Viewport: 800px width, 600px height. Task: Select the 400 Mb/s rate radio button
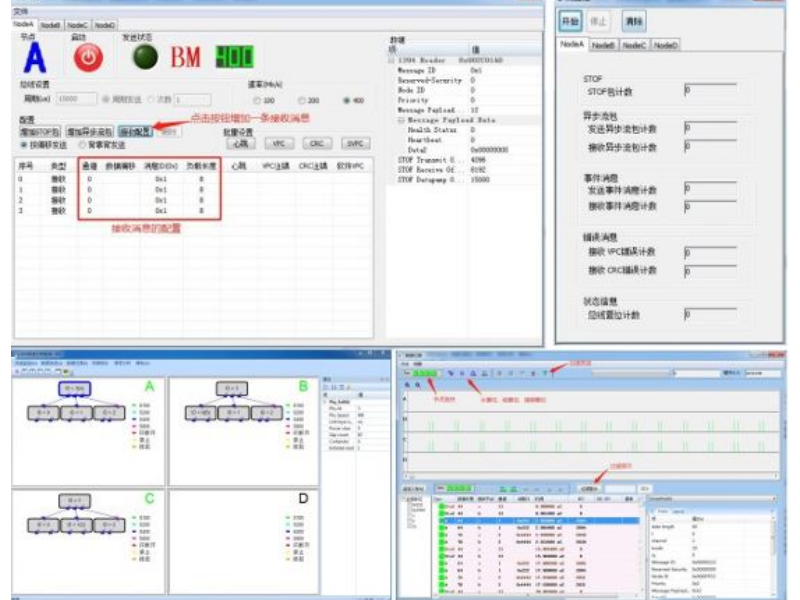pyautogui.click(x=347, y=100)
